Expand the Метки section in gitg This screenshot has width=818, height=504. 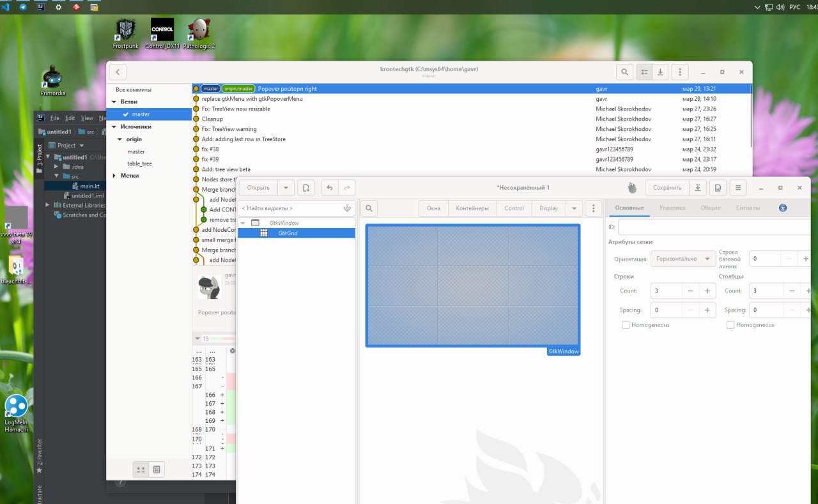(114, 176)
